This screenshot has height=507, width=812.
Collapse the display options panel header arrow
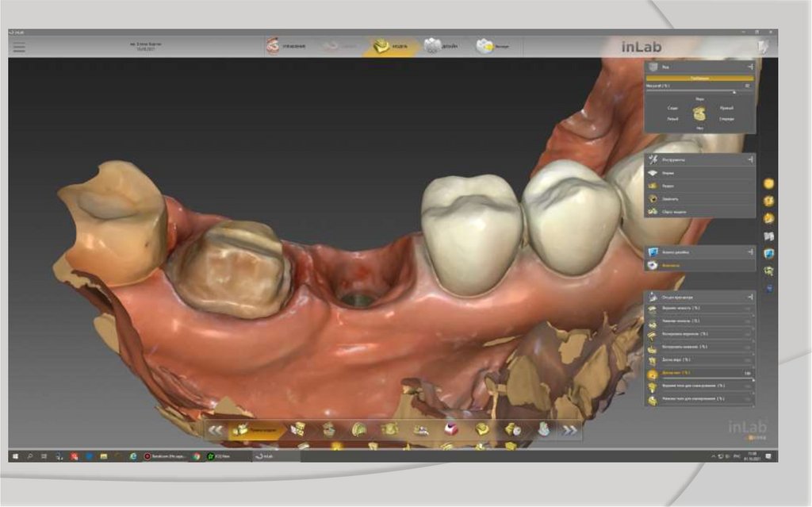click(x=749, y=296)
